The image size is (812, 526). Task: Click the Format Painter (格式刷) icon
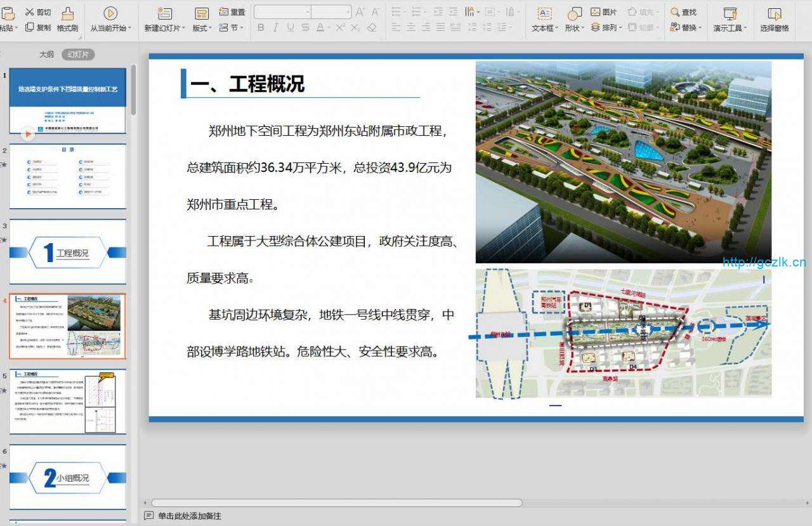tap(67, 13)
